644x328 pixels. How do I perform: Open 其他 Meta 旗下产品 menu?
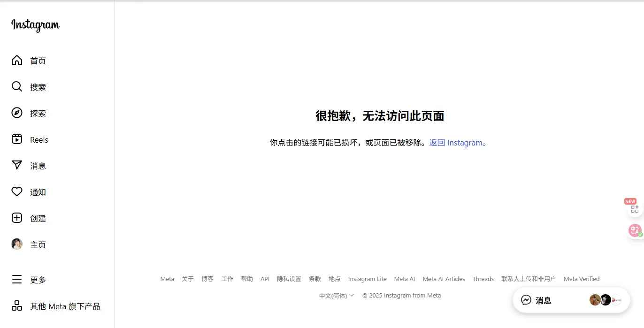(x=65, y=306)
